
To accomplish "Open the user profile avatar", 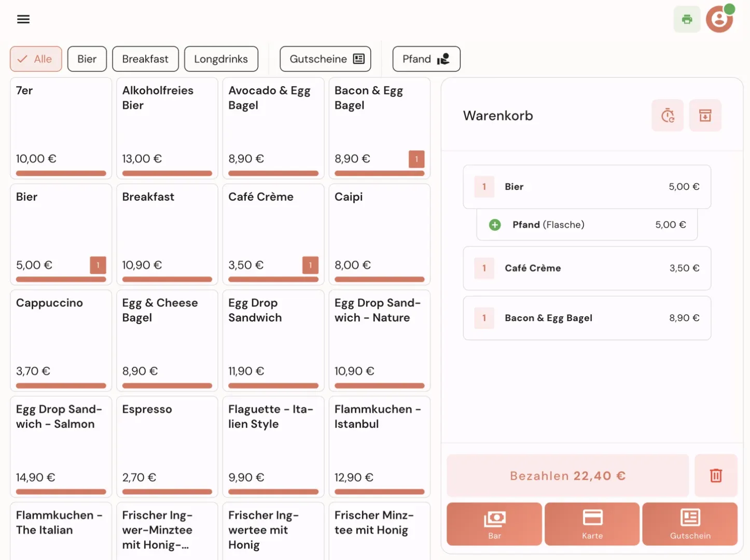I will tap(719, 19).
